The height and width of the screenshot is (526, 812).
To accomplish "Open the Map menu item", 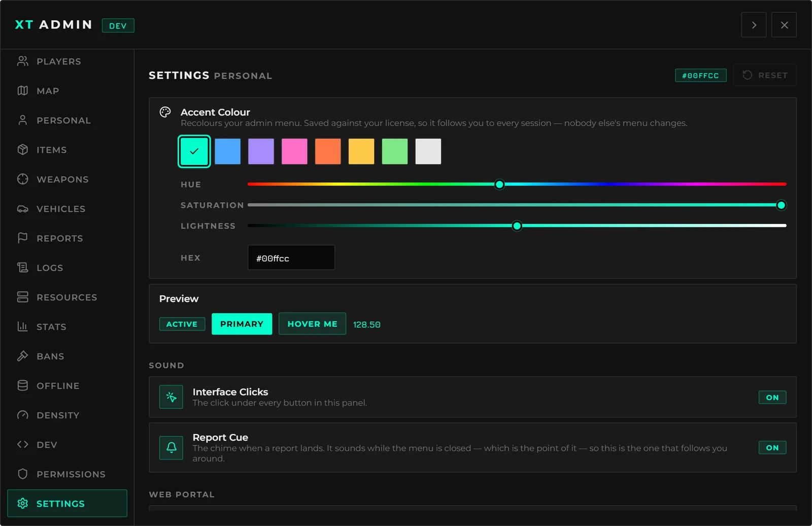I will click(67, 91).
